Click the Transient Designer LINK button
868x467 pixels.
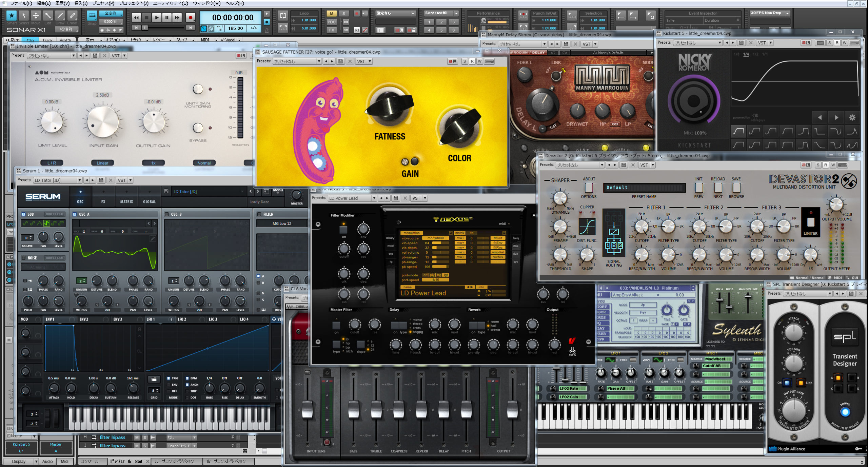[x=800, y=383]
